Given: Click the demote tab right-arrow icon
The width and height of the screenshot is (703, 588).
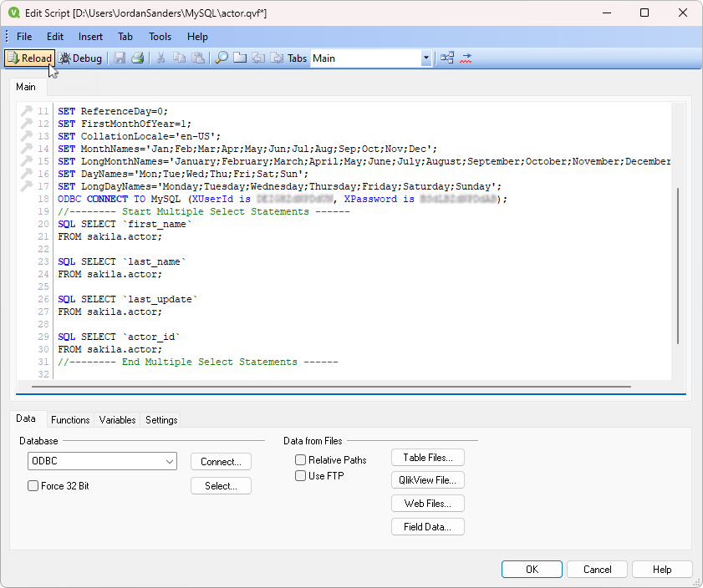Looking at the screenshot, I should tap(277, 58).
